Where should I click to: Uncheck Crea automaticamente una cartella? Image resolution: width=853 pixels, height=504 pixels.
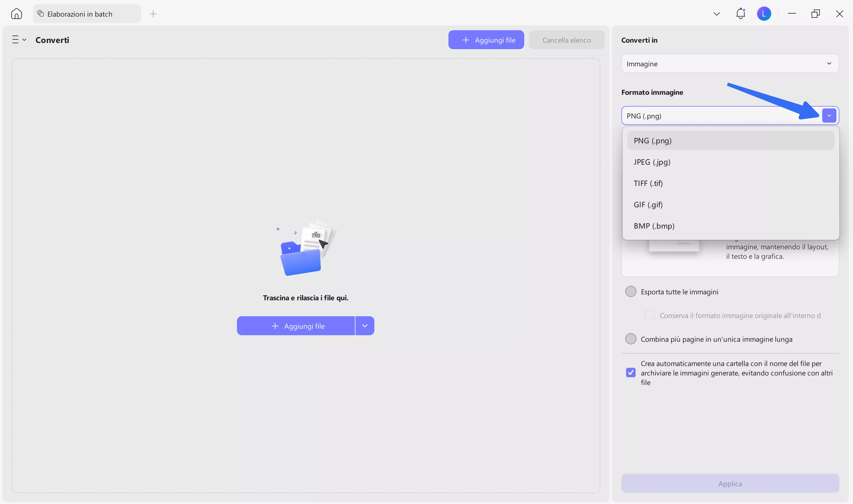tap(631, 373)
